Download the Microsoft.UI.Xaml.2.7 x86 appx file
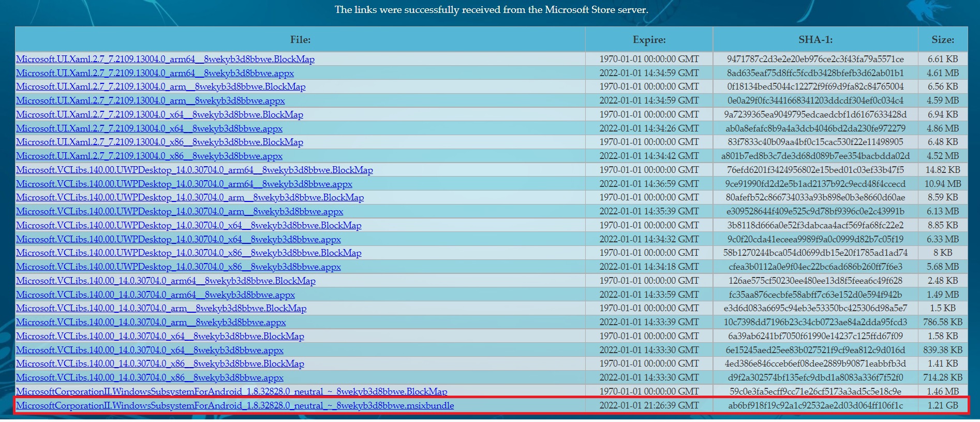This screenshot has width=980, height=422. pos(149,156)
